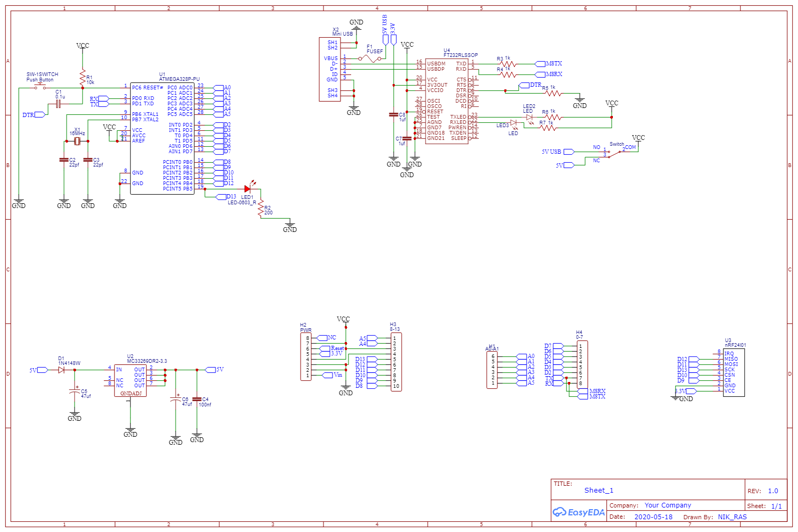Select the MC33269DR2-3.3 regulator U2
The image size is (798, 532).
tap(130, 380)
